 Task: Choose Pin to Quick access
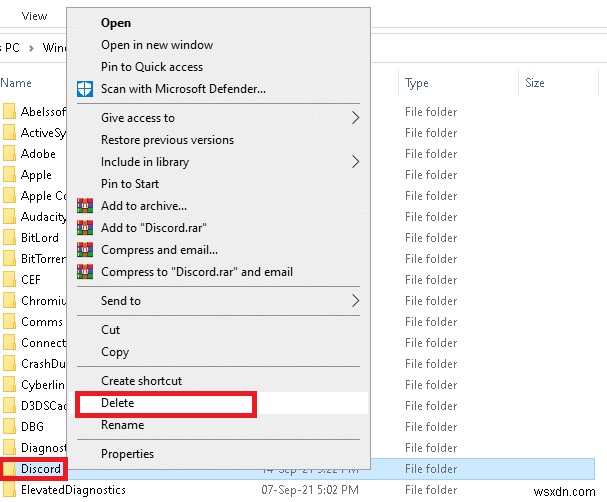click(x=152, y=67)
